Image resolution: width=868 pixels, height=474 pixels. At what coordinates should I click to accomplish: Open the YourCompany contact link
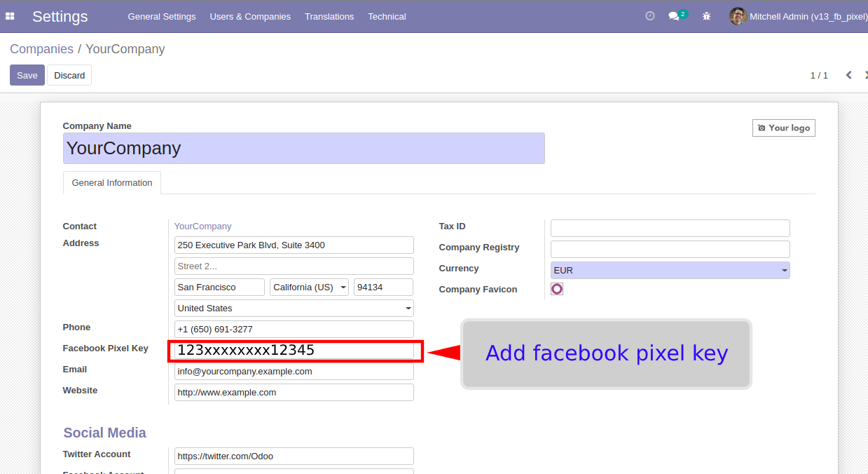(202, 226)
